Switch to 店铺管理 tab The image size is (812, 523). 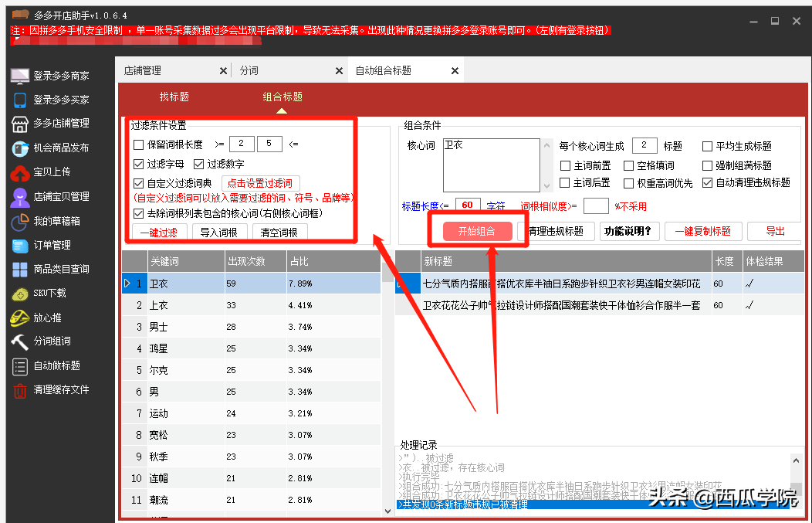point(143,70)
